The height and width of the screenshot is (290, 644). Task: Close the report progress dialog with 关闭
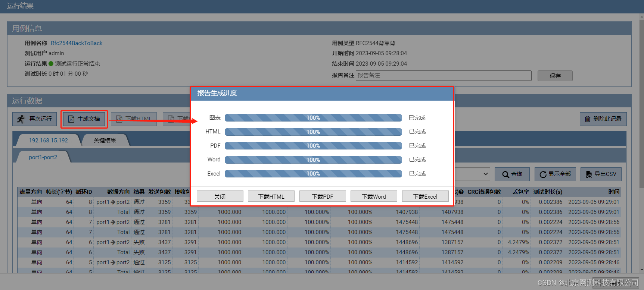click(x=220, y=196)
